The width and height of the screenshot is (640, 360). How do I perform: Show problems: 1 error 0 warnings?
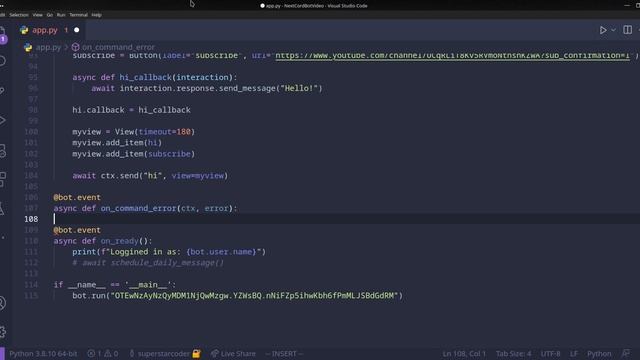coord(103,354)
